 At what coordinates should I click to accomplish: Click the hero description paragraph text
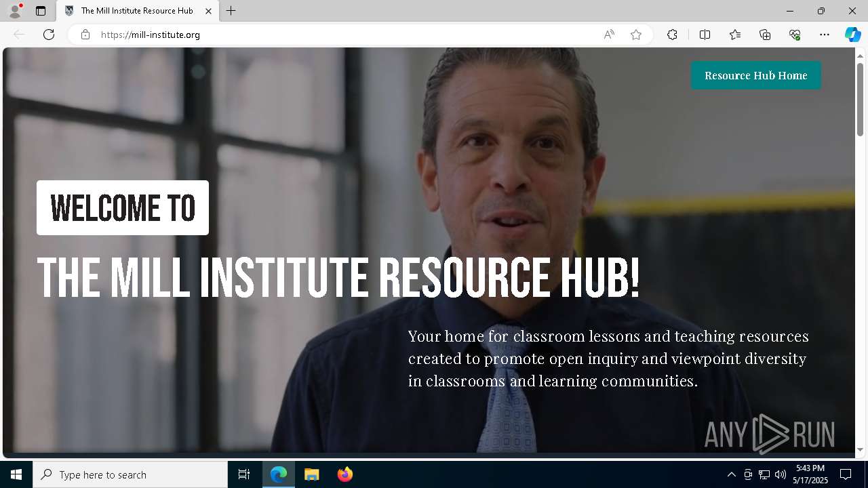pyautogui.click(x=608, y=359)
